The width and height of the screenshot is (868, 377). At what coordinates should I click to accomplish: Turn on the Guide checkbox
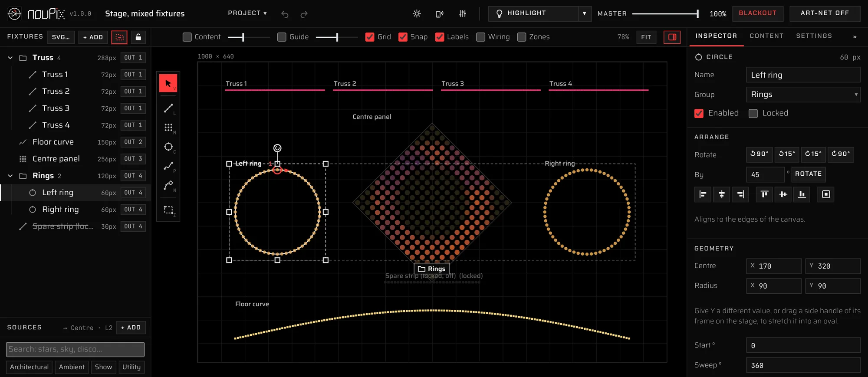(x=282, y=37)
